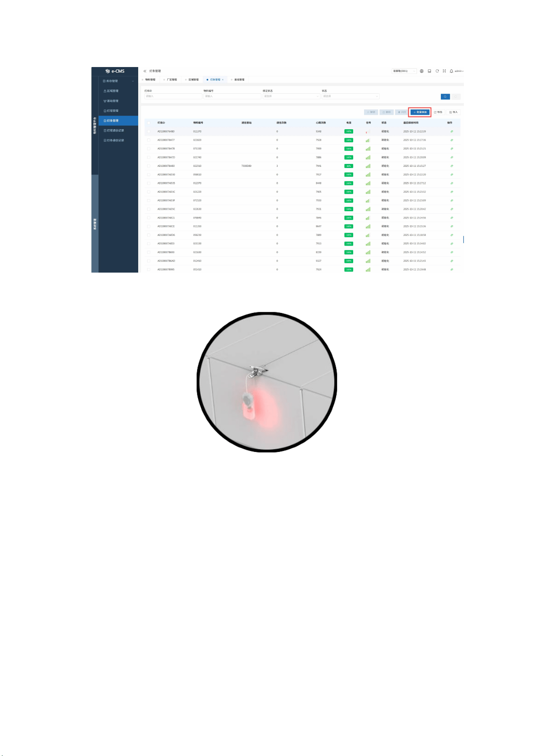Switch to the 物料管理 tab
This screenshot has width=535, height=756.
[150, 80]
